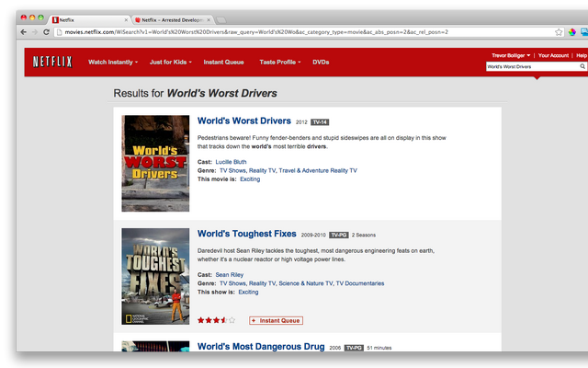The image size is (588, 368).
Task: Open the Your Account link
Action: (553, 55)
